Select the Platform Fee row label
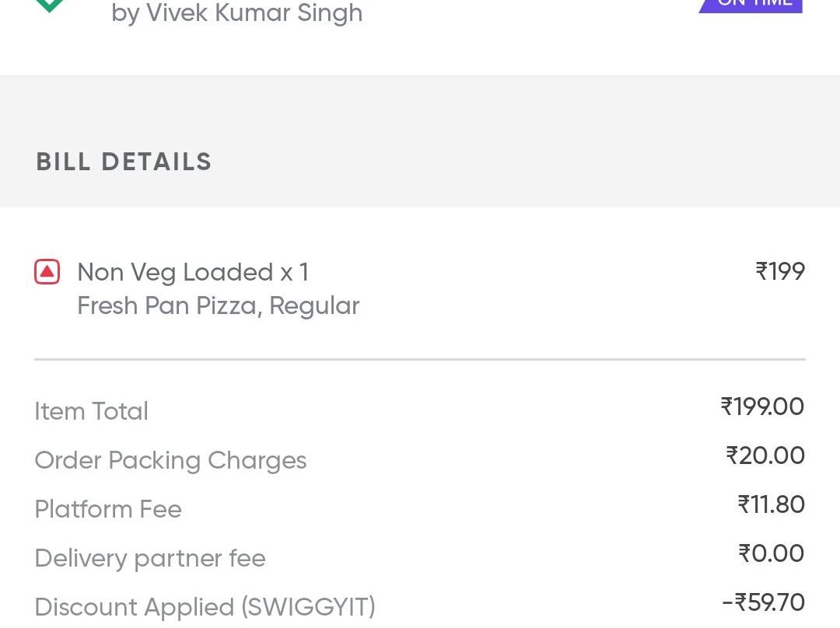840x628 pixels. pos(108,509)
